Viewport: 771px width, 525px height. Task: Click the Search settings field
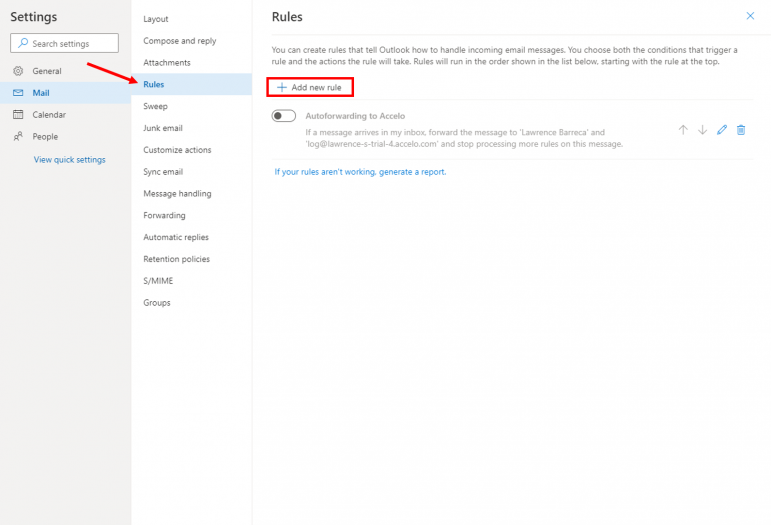tap(65, 44)
